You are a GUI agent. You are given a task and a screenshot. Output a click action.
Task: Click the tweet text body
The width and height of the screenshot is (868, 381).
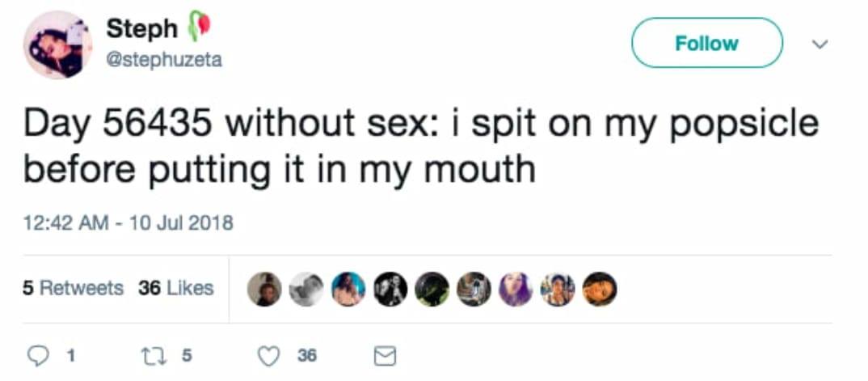[420, 146]
